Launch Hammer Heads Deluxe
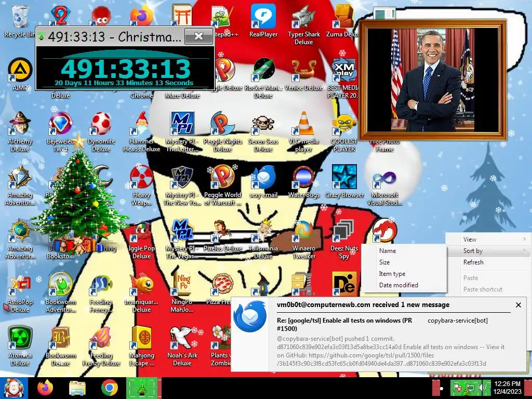The height and width of the screenshot is (399, 532). (x=141, y=131)
